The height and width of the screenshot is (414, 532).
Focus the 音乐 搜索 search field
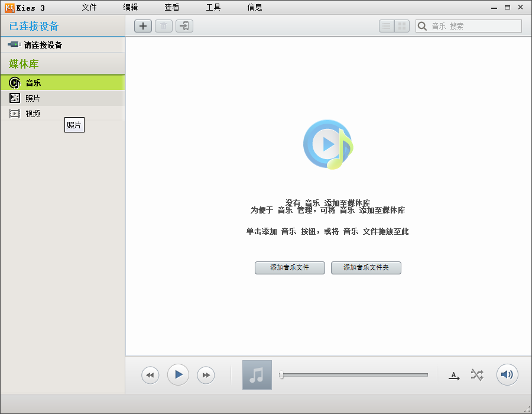(x=469, y=26)
